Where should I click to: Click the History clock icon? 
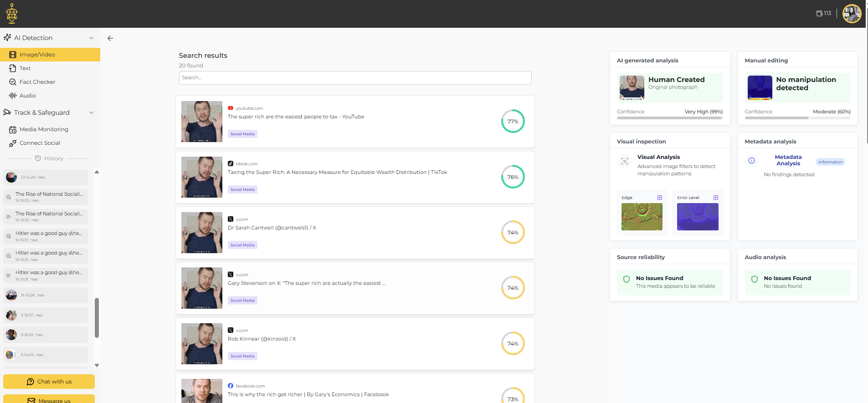click(x=38, y=158)
